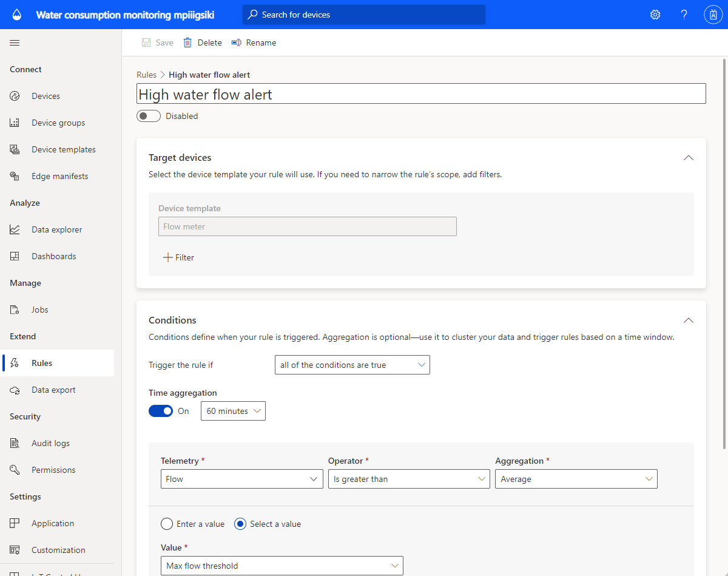Image resolution: width=728 pixels, height=576 pixels.
Task: Open the help question mark icon
Action: click(684, 15)
